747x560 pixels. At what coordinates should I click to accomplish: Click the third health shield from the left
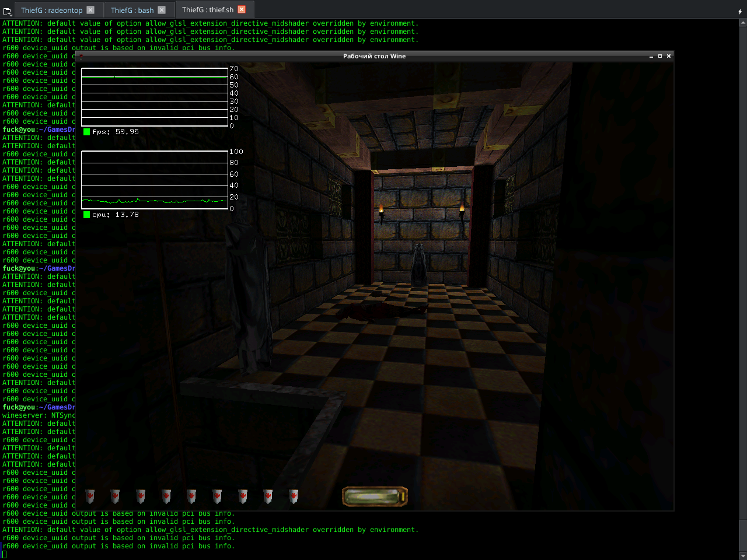pos(141,496)
